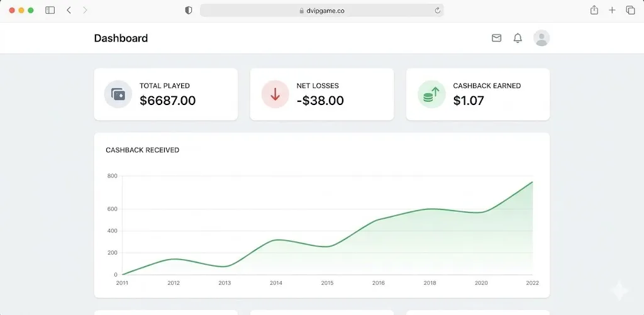This screenshot has width=644, height=315.
Task: Go forward with the Safari forward arrow
Action: coord(85,10)
